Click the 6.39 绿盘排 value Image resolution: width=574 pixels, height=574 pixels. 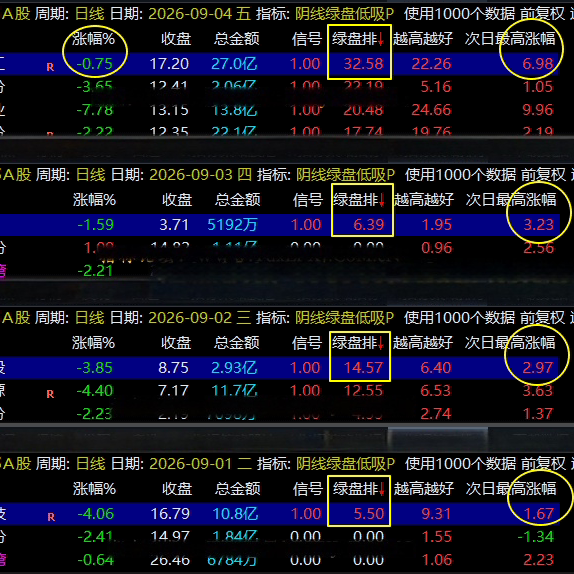tap(369, 225)
